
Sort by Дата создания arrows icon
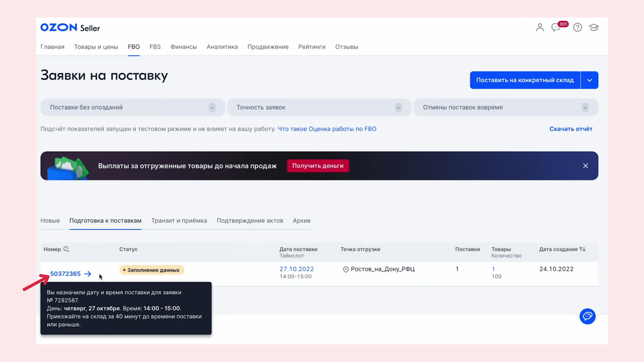[x=582, y=249]
